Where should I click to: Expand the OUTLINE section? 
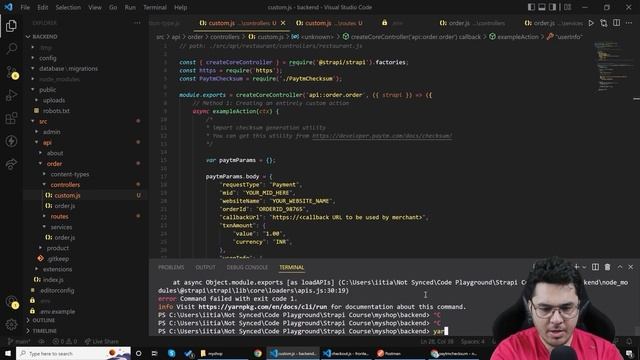point(43,320)
